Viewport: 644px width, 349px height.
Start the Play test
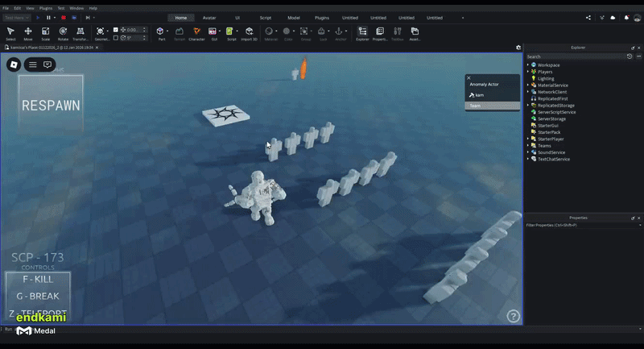coord(38,18)
